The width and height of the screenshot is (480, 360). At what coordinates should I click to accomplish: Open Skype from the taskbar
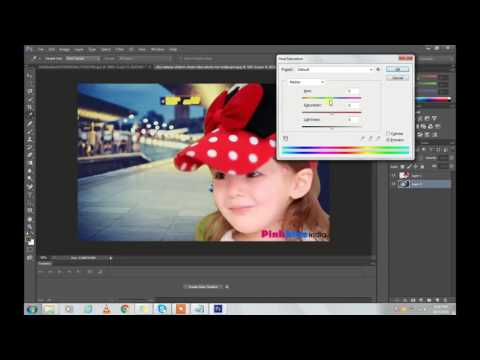click(162, 309)
